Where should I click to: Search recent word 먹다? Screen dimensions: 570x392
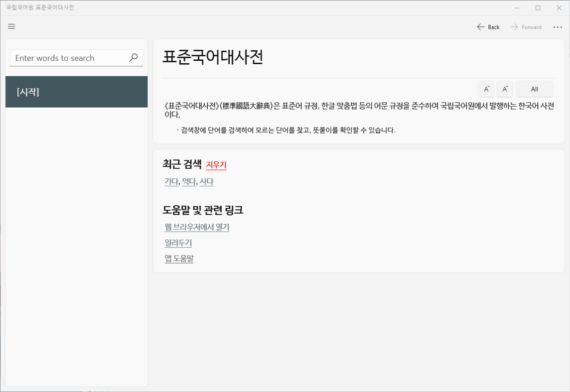(x=188, y=181)
